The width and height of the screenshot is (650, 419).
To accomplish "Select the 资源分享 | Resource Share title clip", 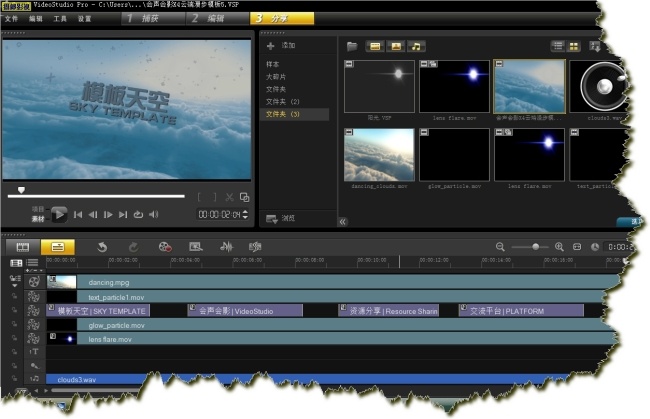I will tap(388, 311).
